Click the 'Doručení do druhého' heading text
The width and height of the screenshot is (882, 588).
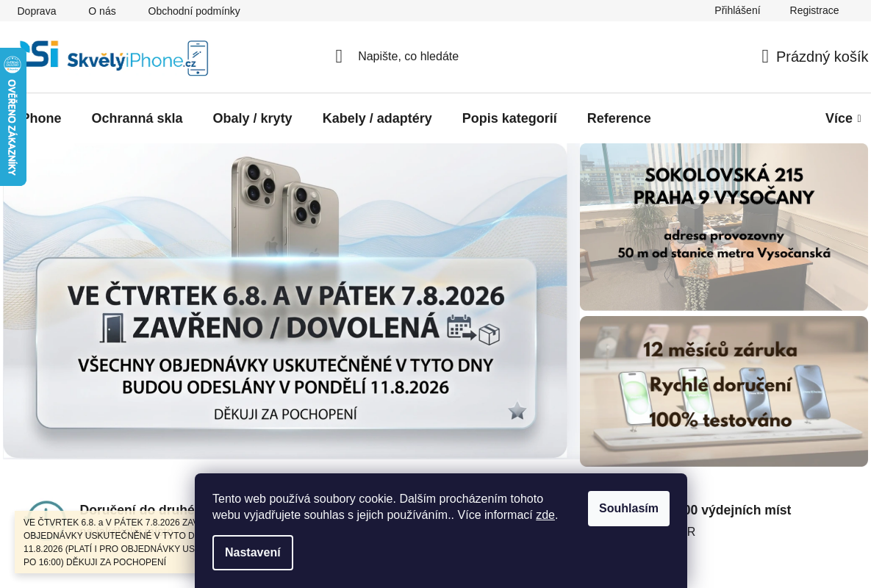[137, 509]
